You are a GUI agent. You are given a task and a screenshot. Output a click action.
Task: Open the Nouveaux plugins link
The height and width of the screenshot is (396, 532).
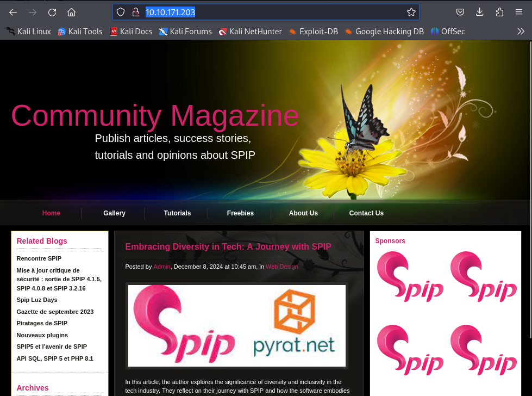(x=42, y=335)
